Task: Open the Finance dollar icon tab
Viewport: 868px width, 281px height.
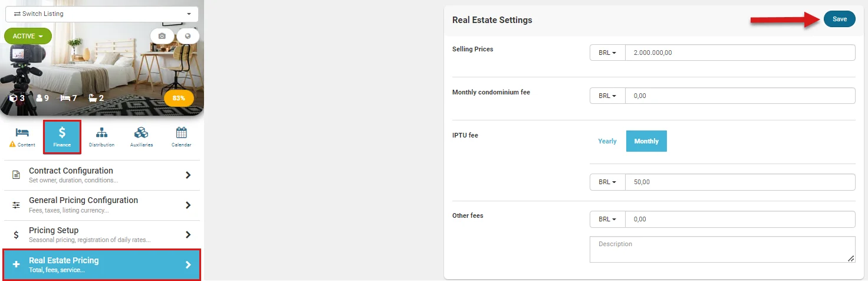Action: 62,136
